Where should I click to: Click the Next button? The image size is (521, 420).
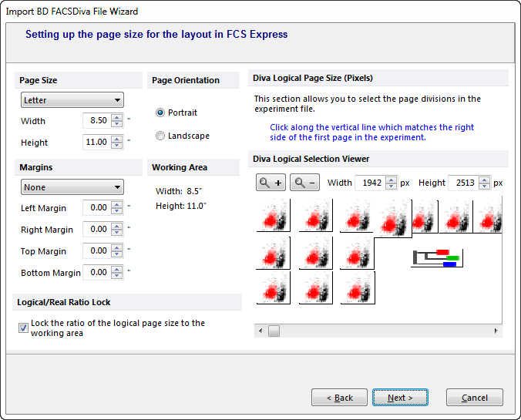[x=400, y=398]
